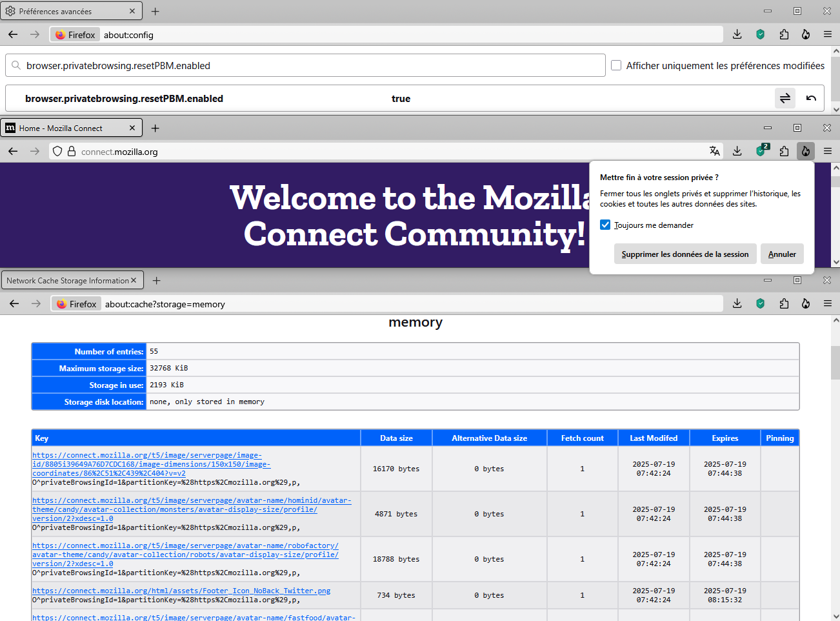Click the '734 bytes' data size cell
This screenshot has height=621, width=840.
coord(396,595)
